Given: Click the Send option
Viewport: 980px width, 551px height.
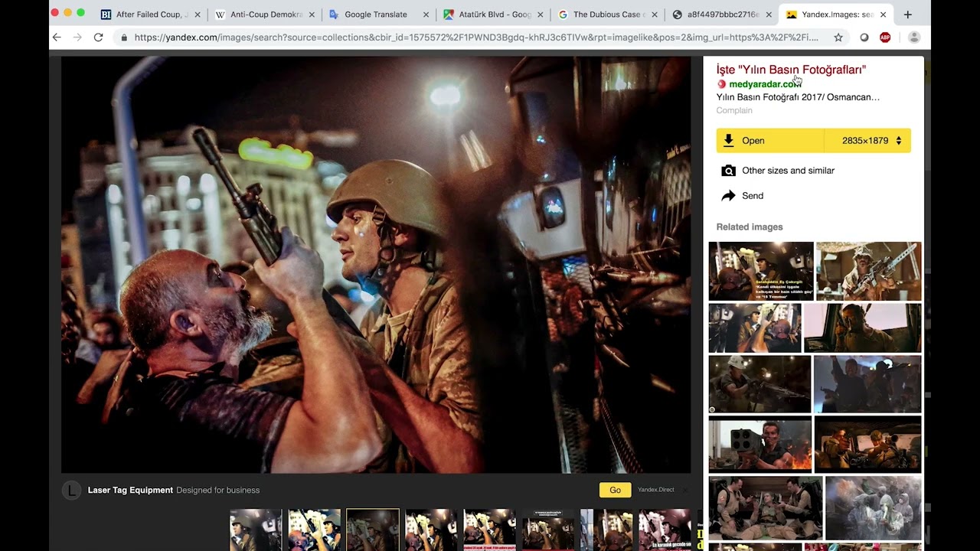Looking at the screenshot, I should (x=753, y=196).
